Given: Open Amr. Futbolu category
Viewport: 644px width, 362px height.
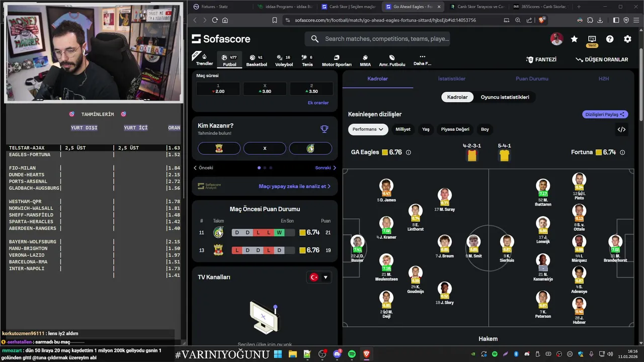Looking at the screenshot, I should pos(392,60).
